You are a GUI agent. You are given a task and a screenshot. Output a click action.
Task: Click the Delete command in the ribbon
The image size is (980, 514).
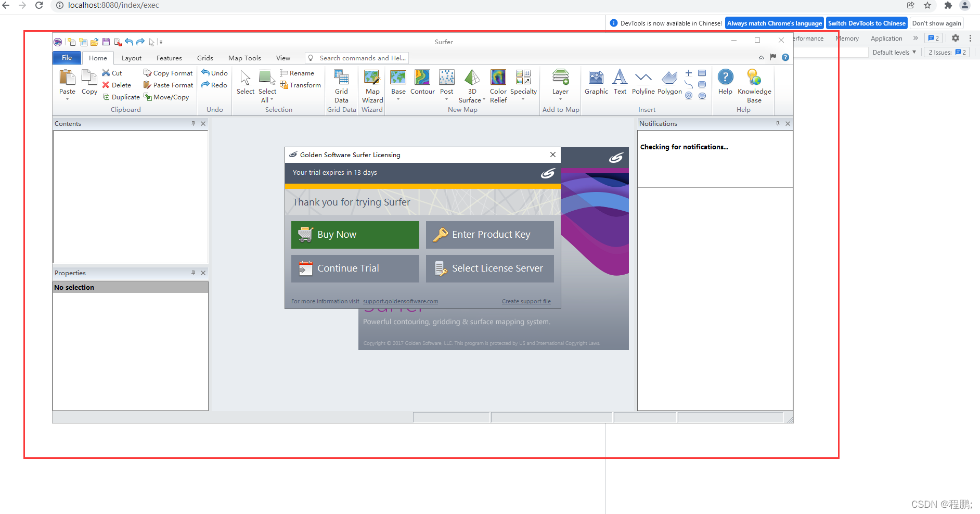pyautogui.click(x=117, y=85)
